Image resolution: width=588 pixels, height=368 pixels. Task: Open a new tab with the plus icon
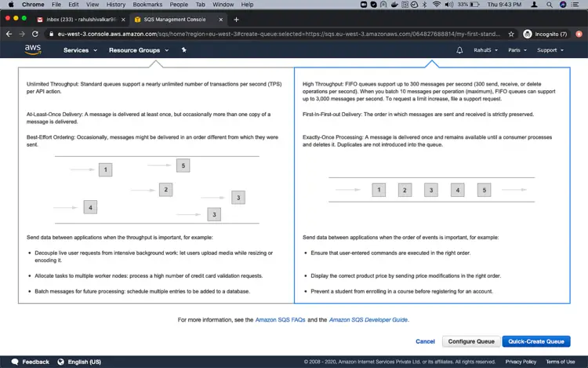click(x=236, y=20)
